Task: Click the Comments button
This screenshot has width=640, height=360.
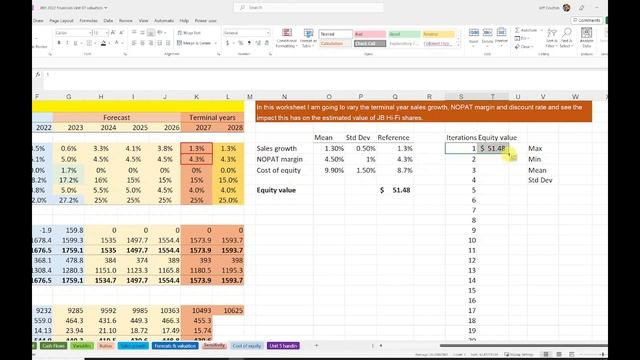Action: click(587, 20)
